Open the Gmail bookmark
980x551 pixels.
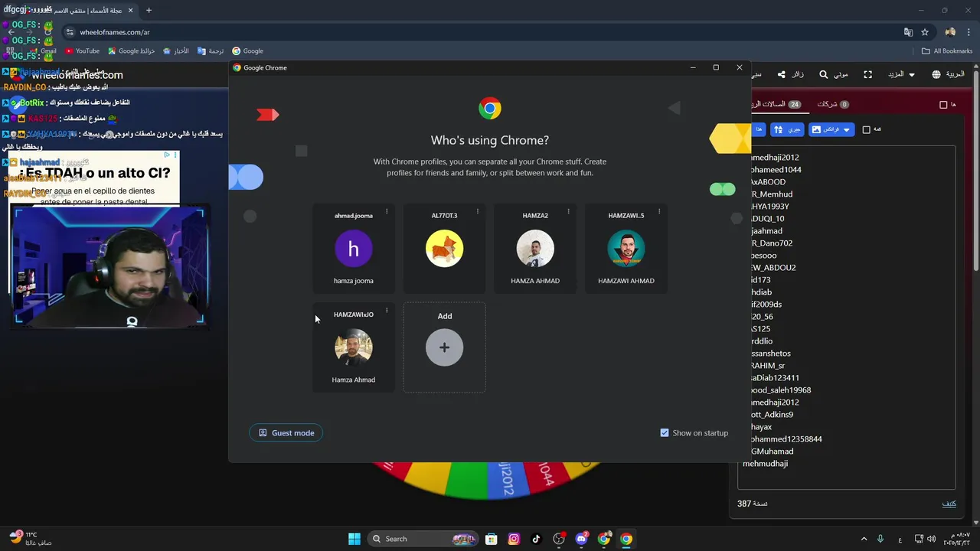coord(43,51)
